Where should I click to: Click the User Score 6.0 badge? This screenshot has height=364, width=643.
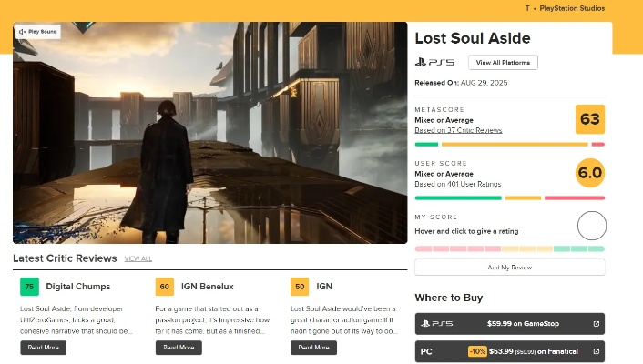pyautogui.click(x=590, y=172)
